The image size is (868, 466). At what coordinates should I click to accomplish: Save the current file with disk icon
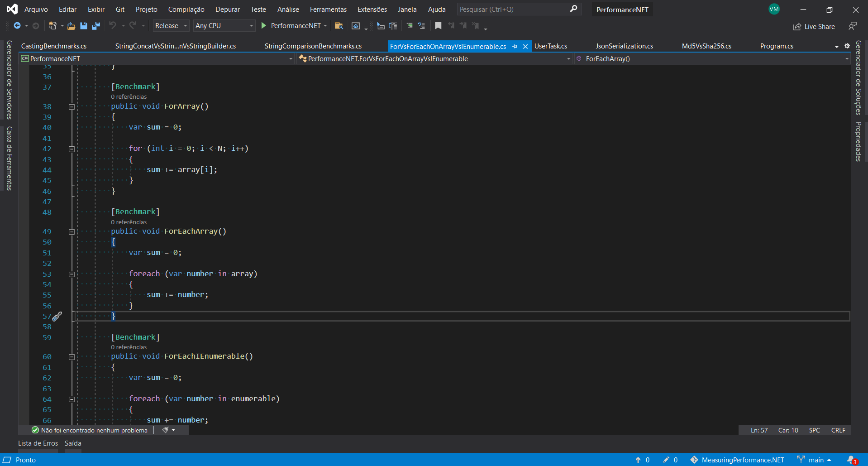tap(83, 26)
